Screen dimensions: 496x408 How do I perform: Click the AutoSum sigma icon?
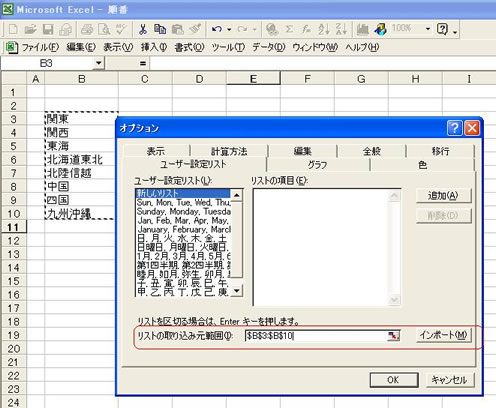point(289,30)
